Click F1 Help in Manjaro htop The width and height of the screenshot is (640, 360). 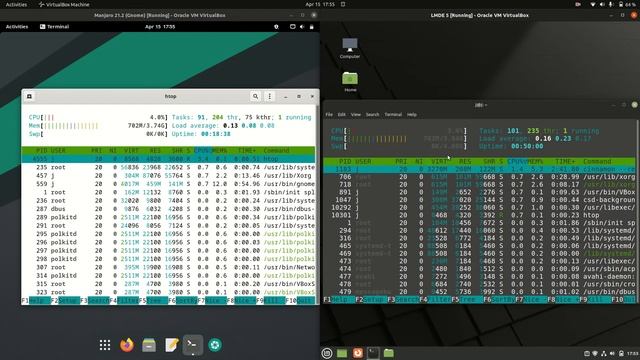pos(36,301)
